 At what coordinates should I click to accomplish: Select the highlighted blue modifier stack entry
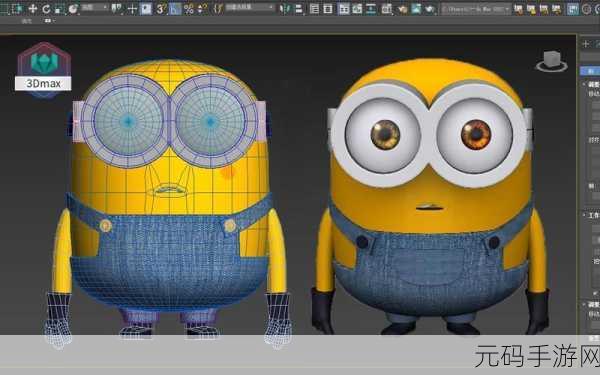pyautogui.click(x=590, y=71)
